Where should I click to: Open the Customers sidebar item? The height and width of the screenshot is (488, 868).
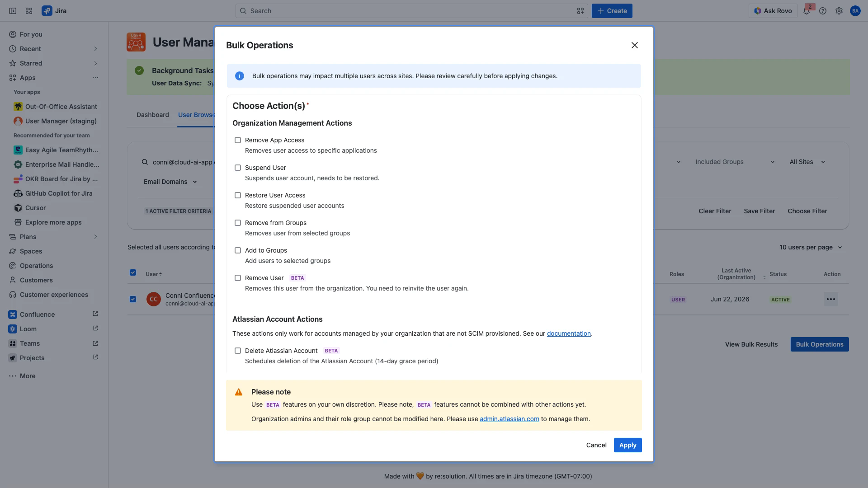tap(54, 280)
